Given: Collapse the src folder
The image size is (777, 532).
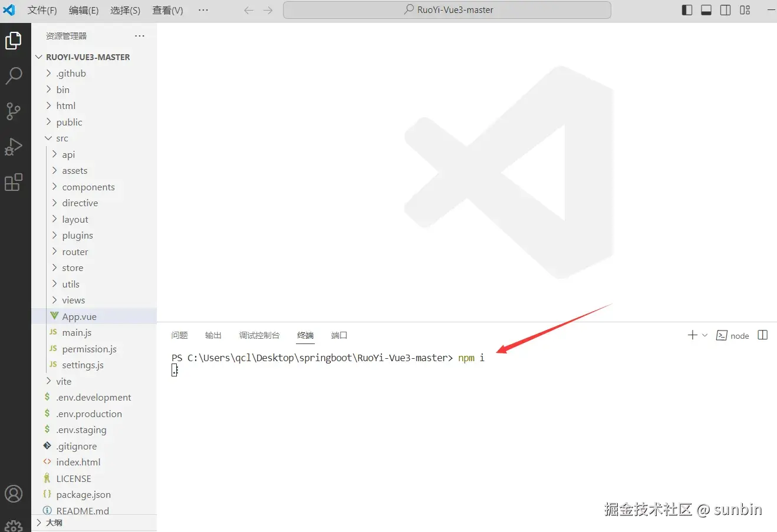Looking at the screenshot, I should tap(94, 138).
